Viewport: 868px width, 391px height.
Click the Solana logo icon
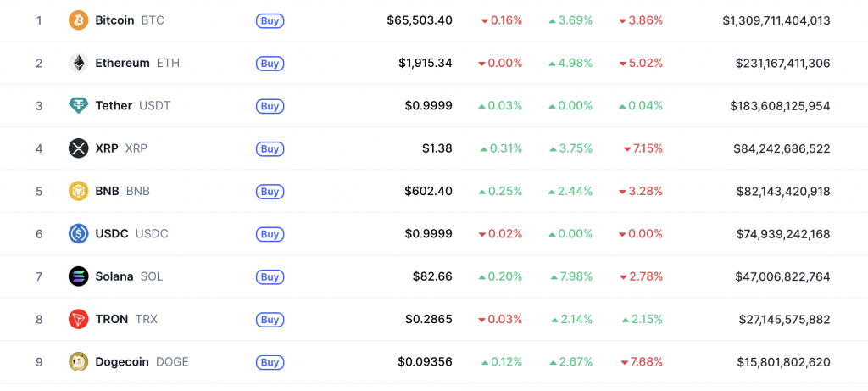78,276
